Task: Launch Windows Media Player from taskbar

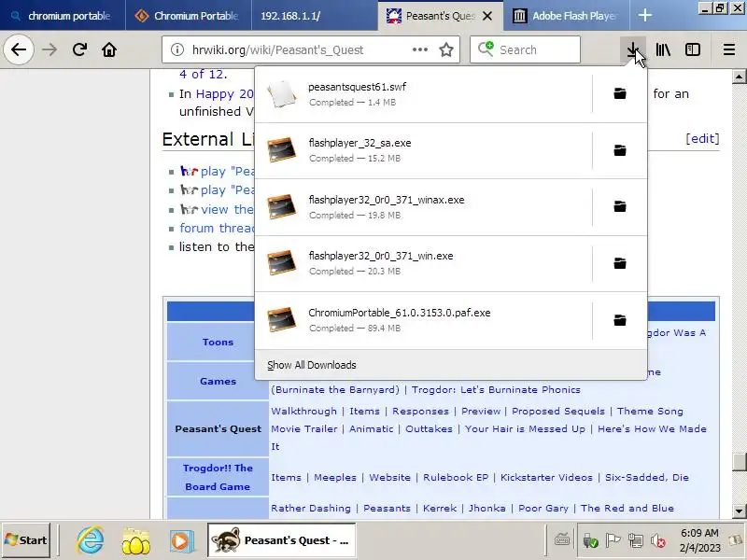Action: pos(181,540)
